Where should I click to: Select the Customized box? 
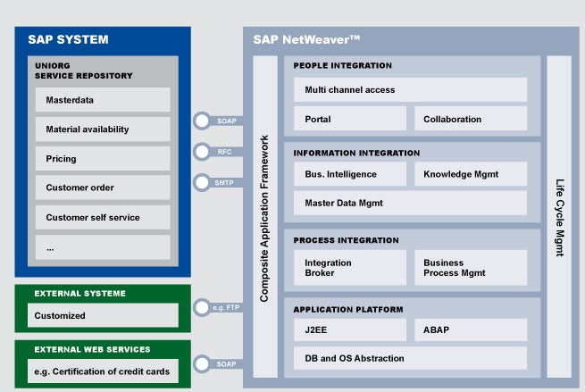tap(103, 315)
